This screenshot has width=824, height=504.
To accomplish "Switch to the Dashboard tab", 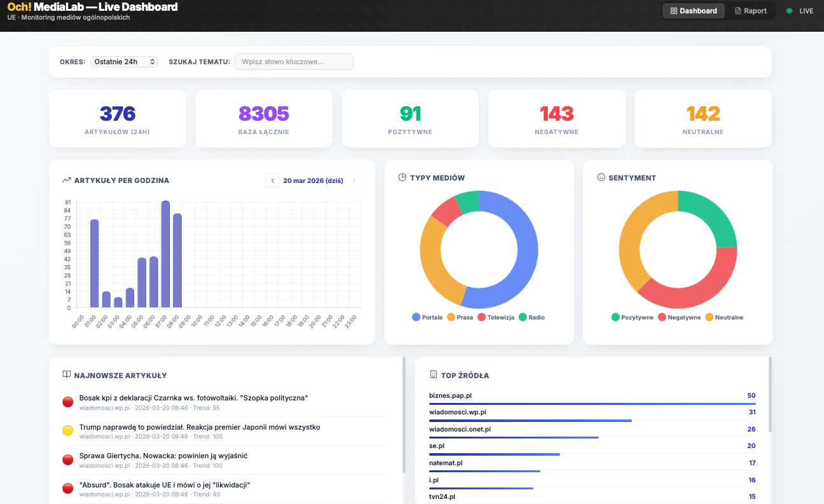I will (693, 11).
